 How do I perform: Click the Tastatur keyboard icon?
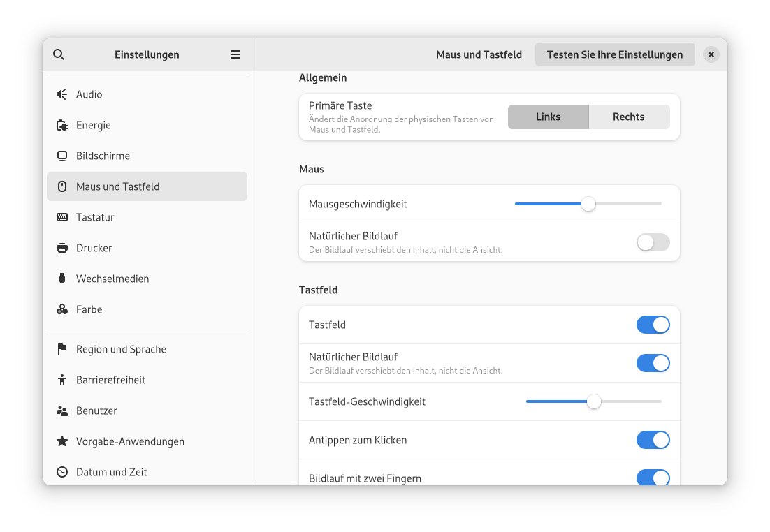point(62,217)
